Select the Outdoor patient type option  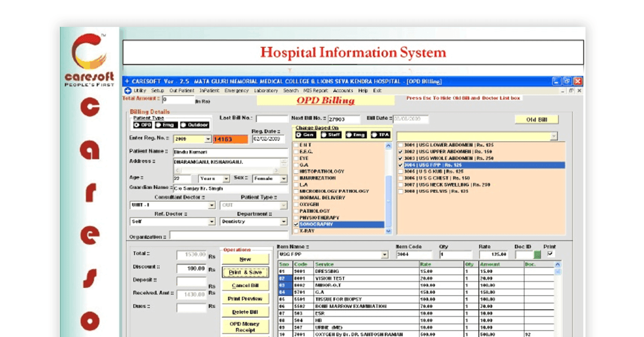pyautogui.click(x=194, y=125)
